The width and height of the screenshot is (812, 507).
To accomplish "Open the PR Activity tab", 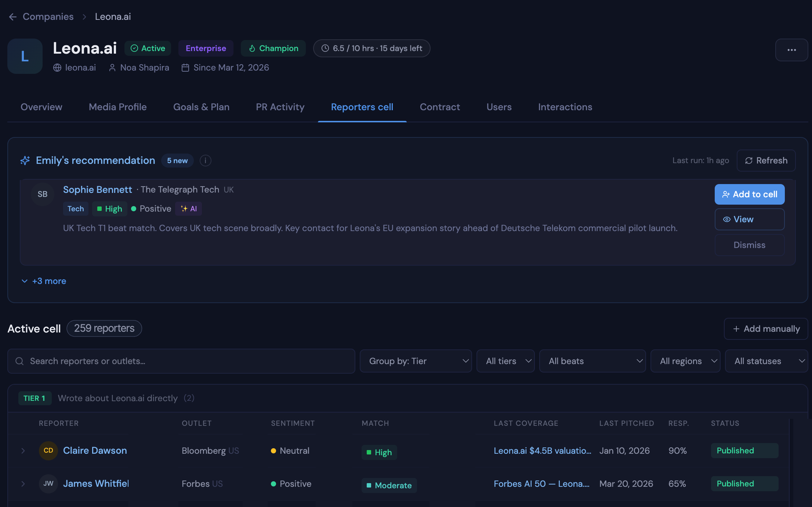I will pos(280,107).
